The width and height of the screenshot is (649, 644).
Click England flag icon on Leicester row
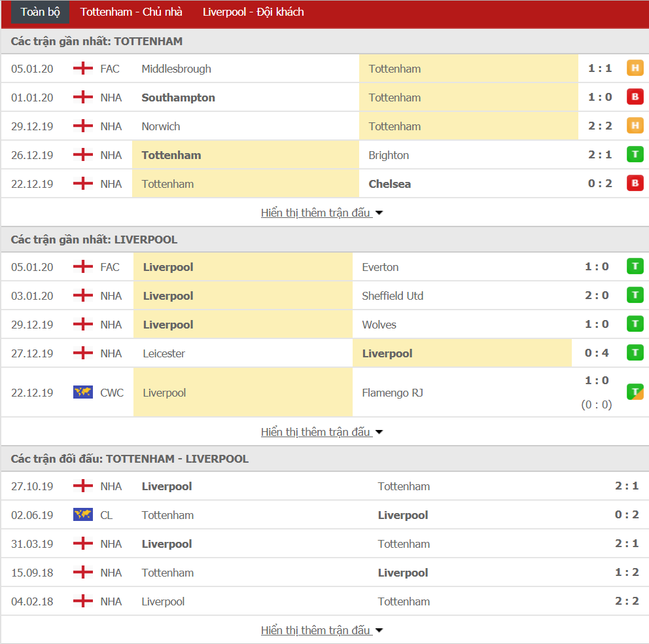tap(82, 353)
